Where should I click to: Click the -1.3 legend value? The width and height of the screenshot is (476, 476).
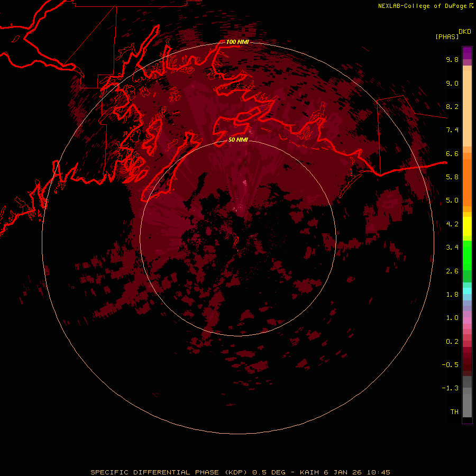pyautogui.click(x=450, y=388)
